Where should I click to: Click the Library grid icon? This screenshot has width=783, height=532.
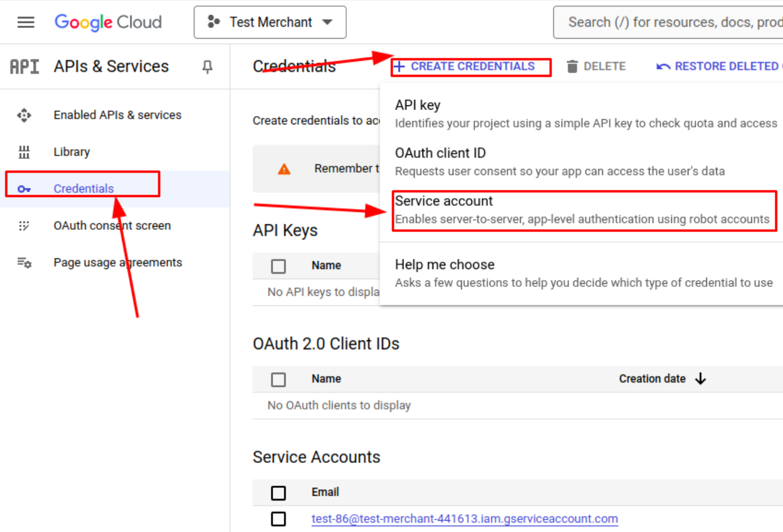(x=24, y=152)
